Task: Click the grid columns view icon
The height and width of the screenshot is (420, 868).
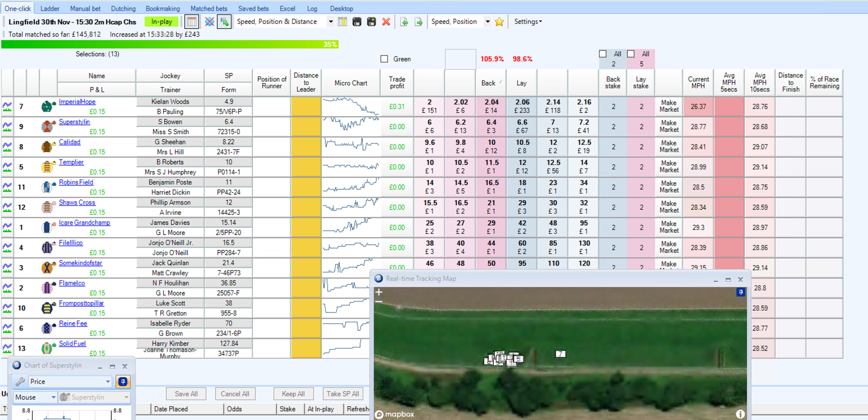Action: (x=191, y=22)
